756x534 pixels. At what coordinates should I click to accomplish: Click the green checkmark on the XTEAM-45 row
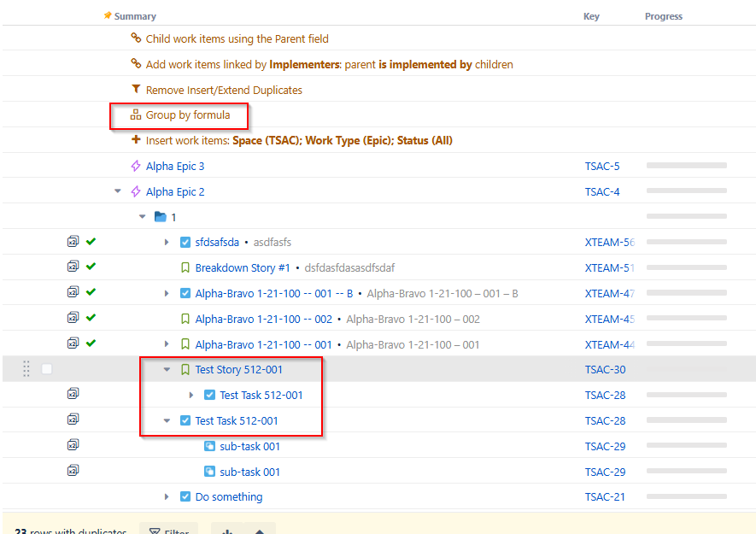point(91,317)
